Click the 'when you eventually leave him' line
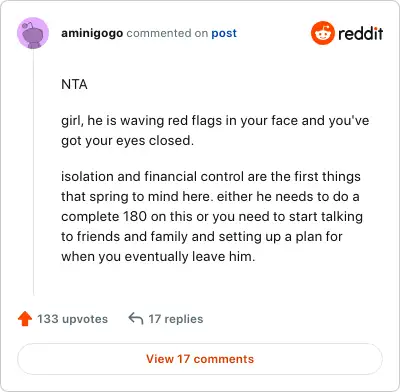 pyautogui.click(x=158, y=257)
